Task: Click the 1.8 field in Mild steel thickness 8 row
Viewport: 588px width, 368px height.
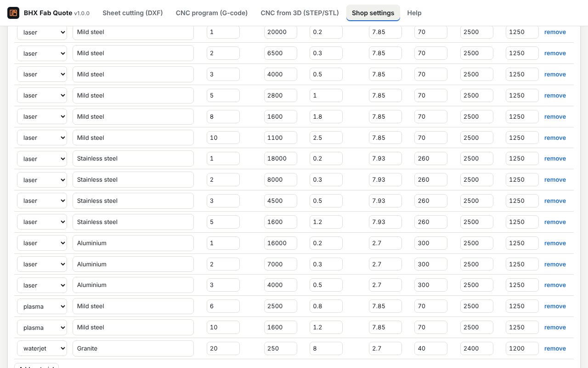Action: tap(326, 116)
